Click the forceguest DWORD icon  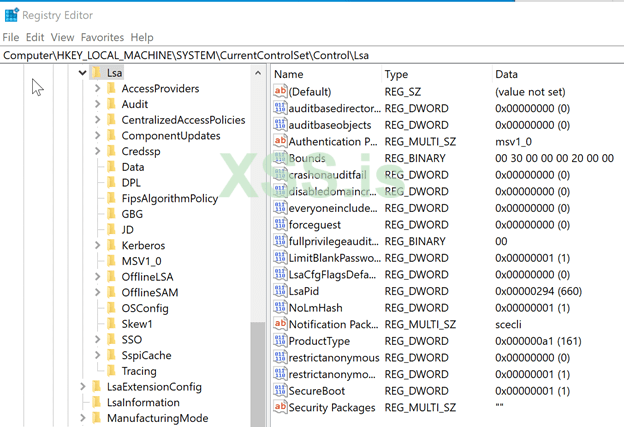pyautogui.click(x=280, y=224)
